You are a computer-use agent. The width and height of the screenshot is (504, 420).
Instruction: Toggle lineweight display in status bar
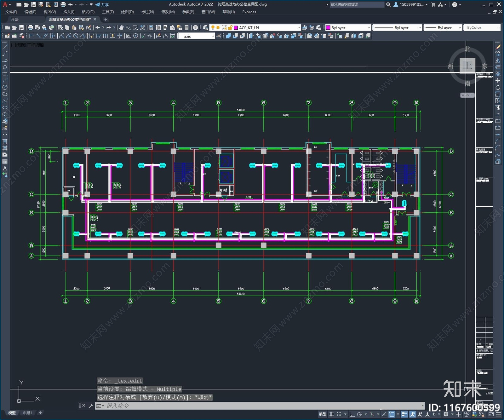[x=404, y=414]
